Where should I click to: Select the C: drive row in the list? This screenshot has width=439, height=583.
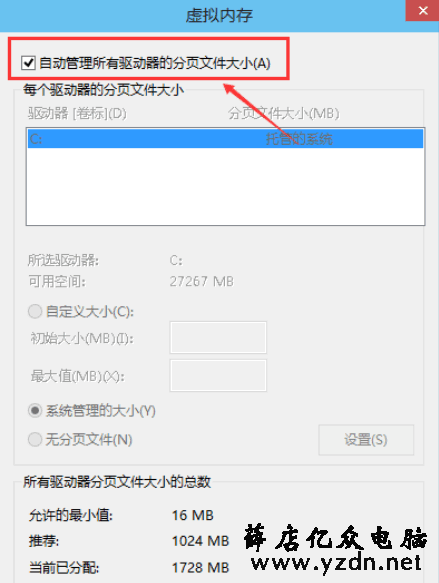point(225,139)
